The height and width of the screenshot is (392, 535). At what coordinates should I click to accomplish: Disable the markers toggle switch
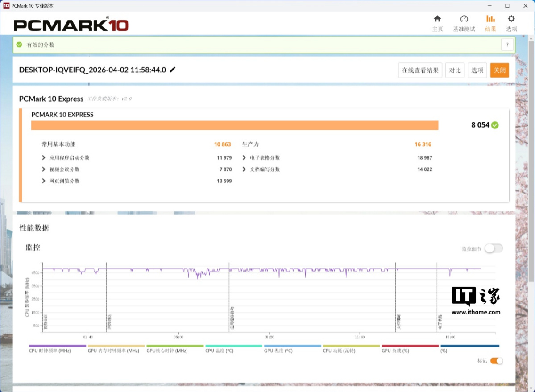click(x=496, y=361)
